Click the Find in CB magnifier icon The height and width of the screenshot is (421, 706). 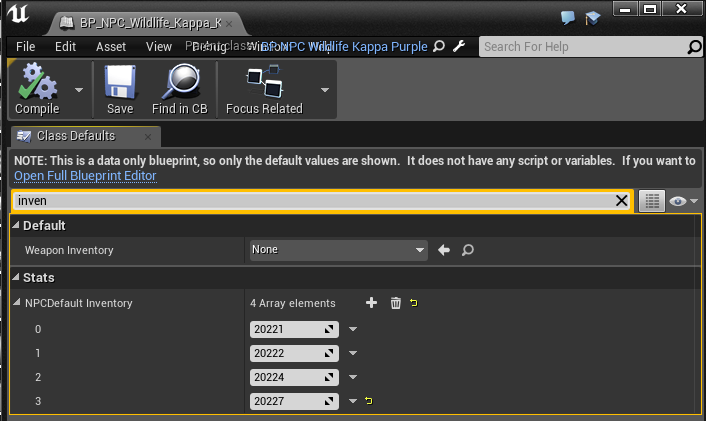180,81
